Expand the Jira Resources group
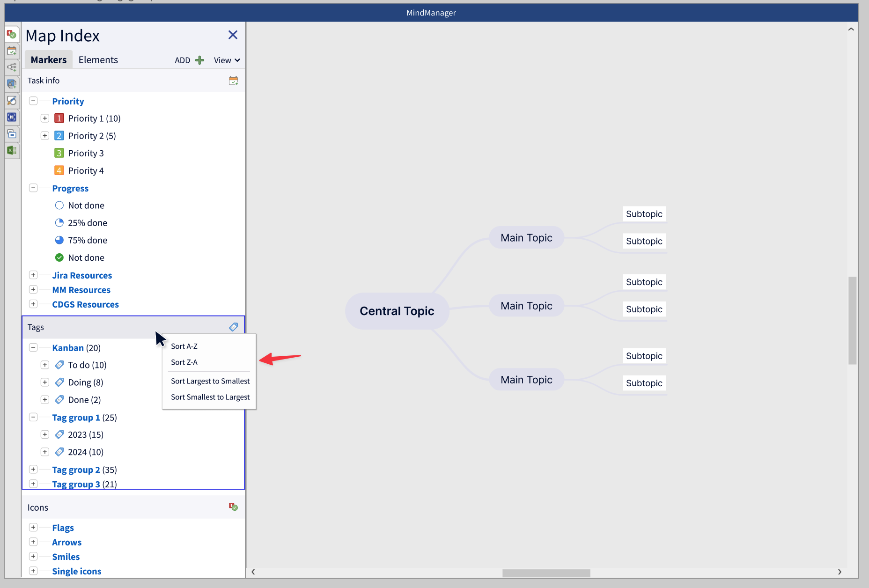 [33, 275]
